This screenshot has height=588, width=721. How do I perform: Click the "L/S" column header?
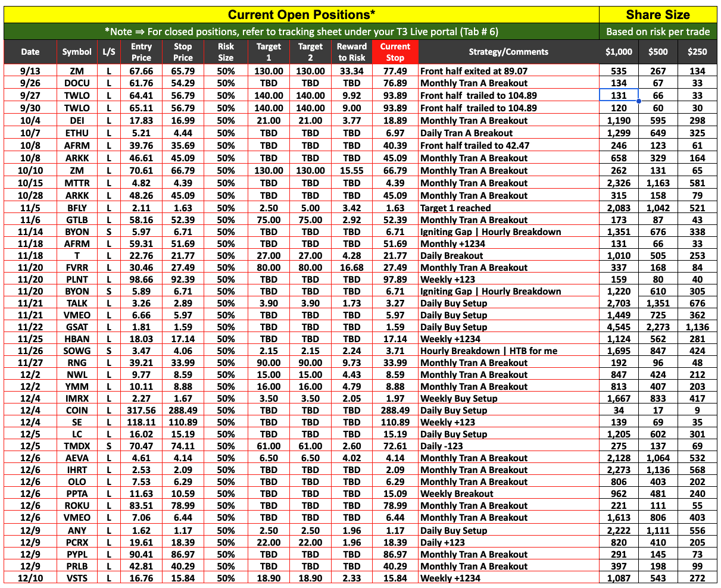[x=109, y=52]
